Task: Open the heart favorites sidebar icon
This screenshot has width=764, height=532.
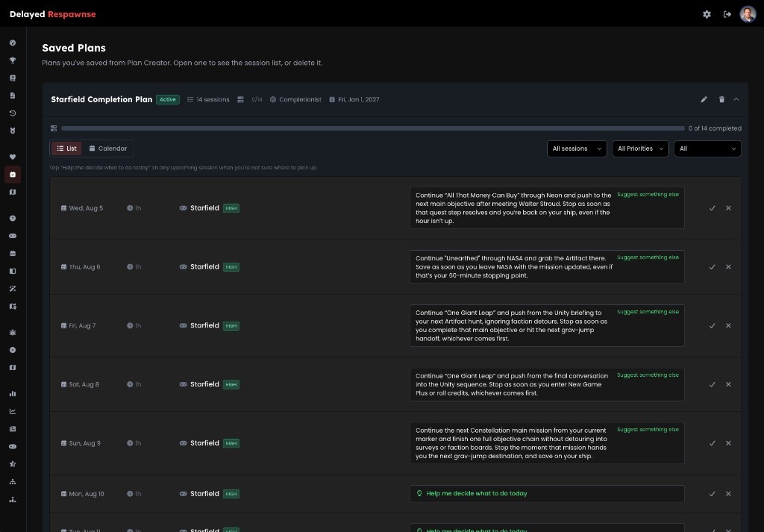Action: [13, 157]
